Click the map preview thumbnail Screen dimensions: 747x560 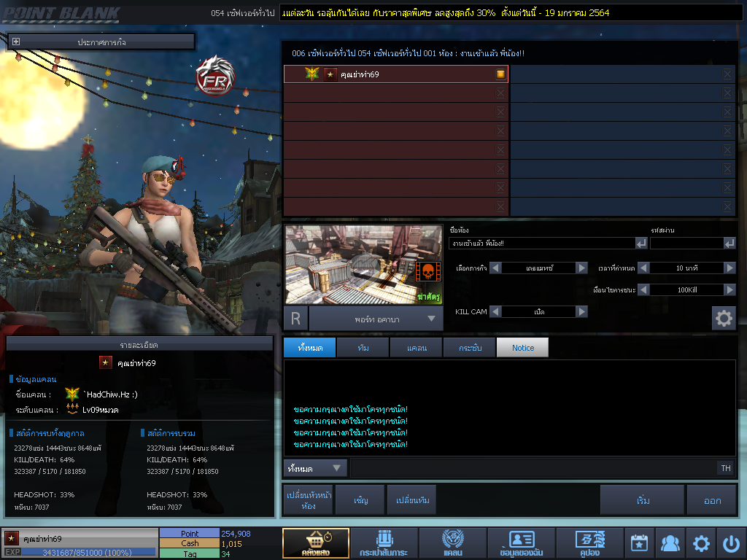pyautogui.click(x=363, y=265)
